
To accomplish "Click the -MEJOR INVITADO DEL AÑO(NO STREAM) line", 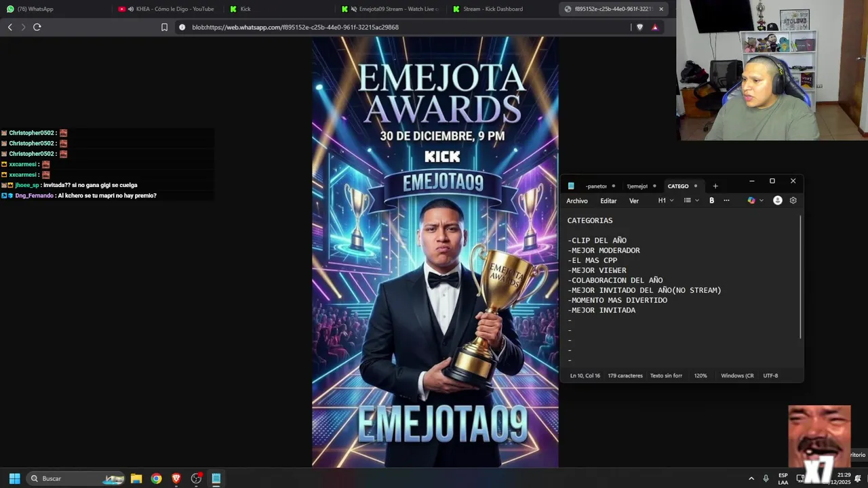I will (x=644, y=290).
